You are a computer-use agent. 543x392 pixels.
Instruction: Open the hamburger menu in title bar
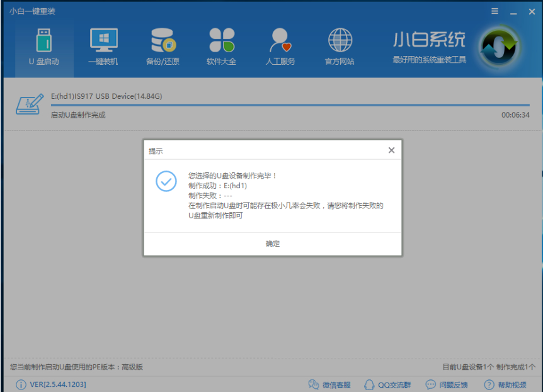(x=495, y=11)
